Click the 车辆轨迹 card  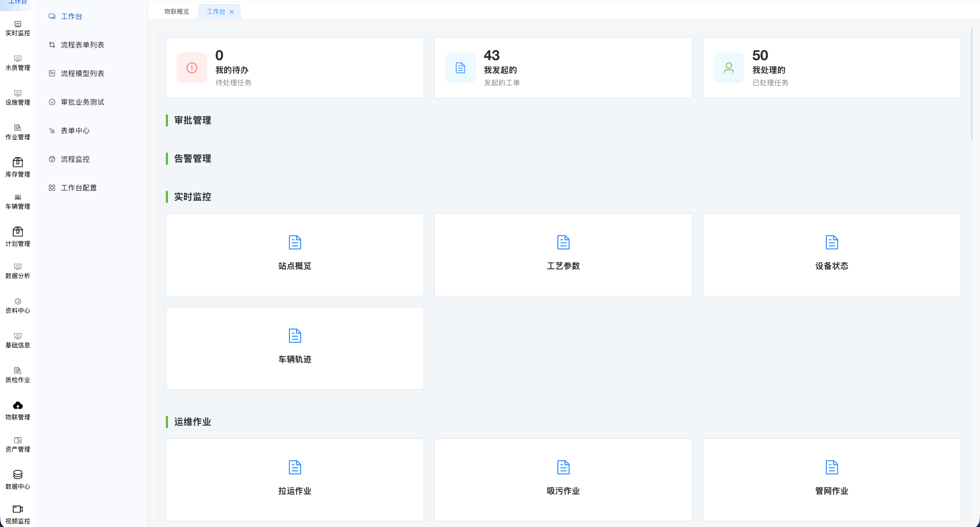295,348
